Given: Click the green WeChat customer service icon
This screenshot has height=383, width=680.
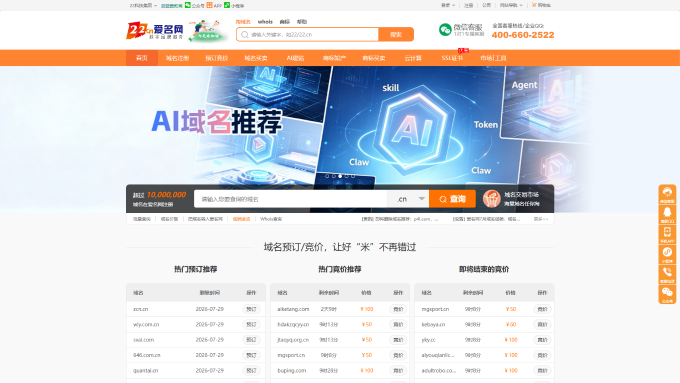Looking at the screenshot, I should point(445,30).
